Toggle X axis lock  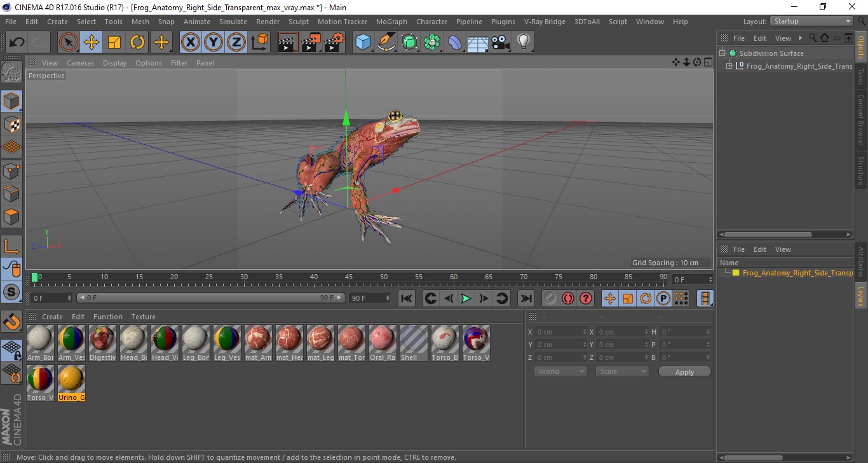(191, 43)
